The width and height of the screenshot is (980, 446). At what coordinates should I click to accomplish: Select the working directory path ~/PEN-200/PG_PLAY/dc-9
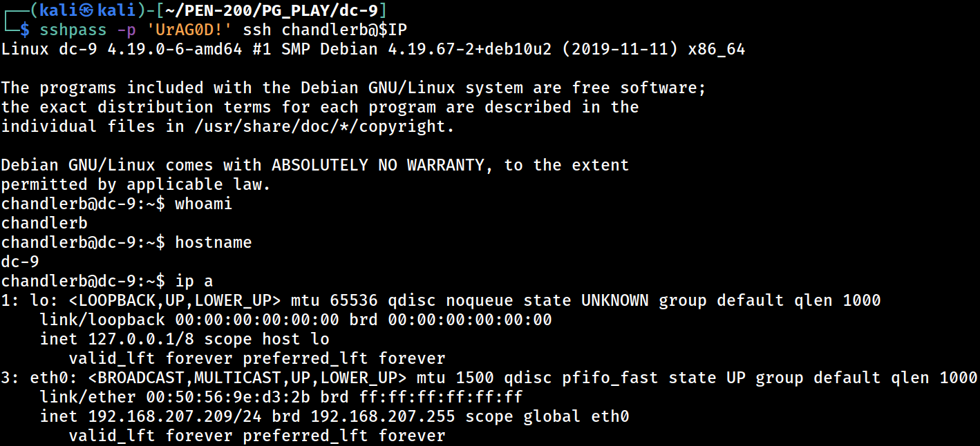[x=275, y=10]
